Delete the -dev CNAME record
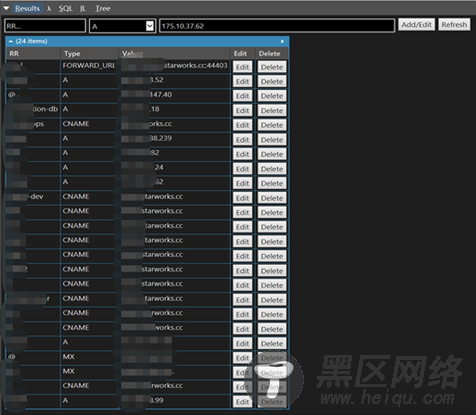This screenshot has width=476, height=415. [272, 198]
